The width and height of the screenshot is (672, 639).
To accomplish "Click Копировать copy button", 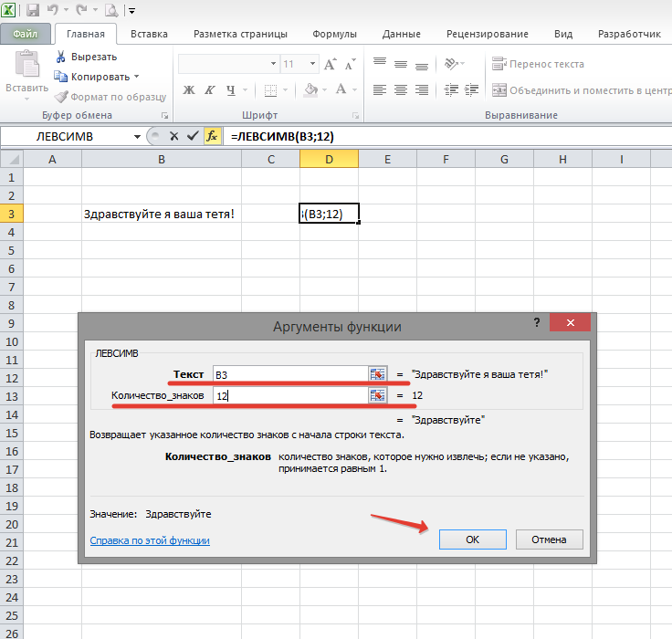I will pyautogui.click(x=91, y=77).
